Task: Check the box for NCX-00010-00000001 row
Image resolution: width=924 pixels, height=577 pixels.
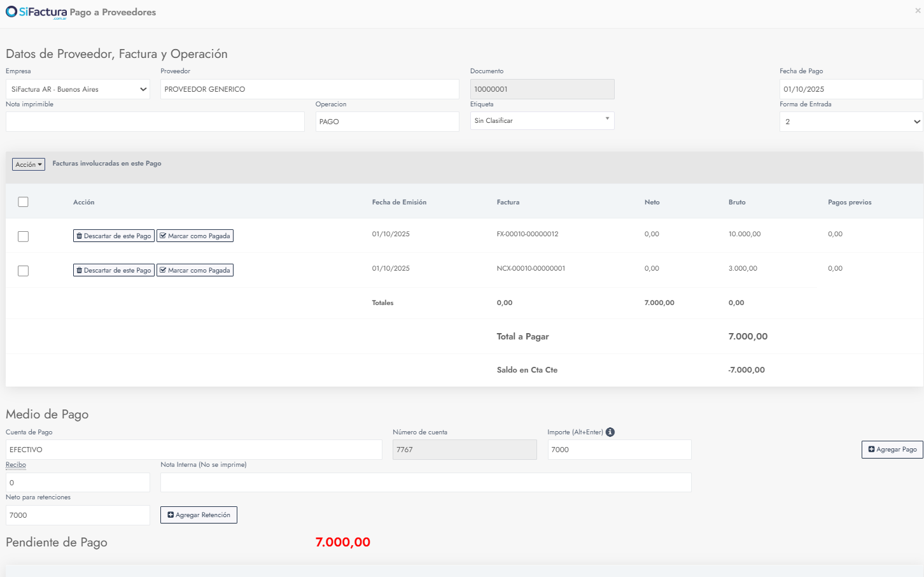Action: (24, 271)
